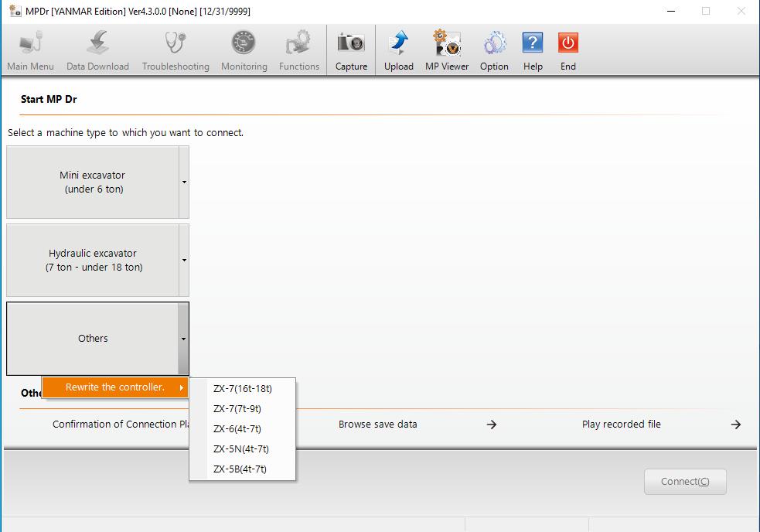Open the Option settings icon

(494, 46)
